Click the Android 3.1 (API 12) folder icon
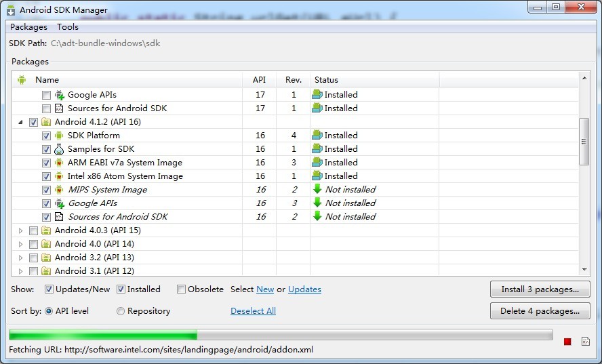 tap(46, 271)
